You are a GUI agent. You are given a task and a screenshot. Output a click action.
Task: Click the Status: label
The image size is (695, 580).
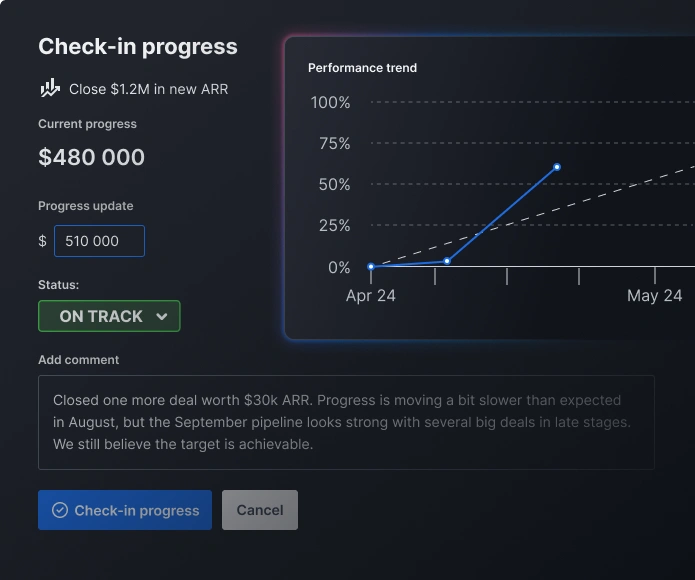pos(59,284)
